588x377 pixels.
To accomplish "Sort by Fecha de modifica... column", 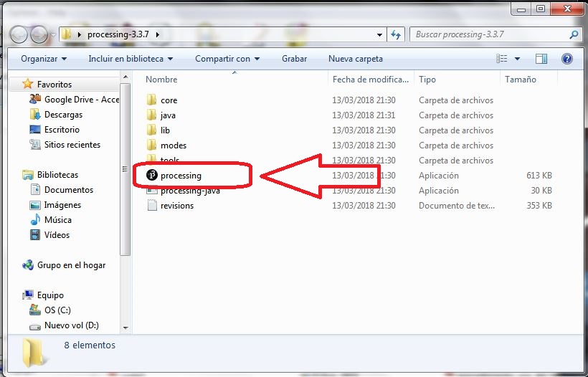I will coord(371,80).
